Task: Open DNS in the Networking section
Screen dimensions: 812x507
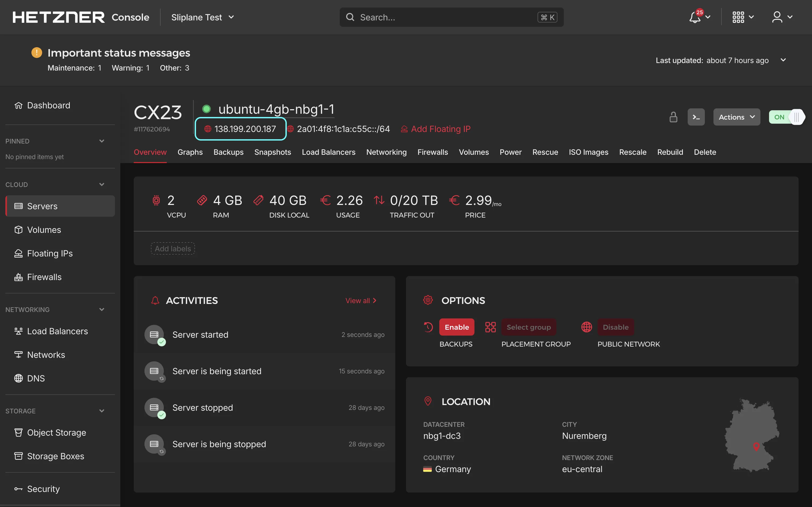Action: tap(35, 378)
